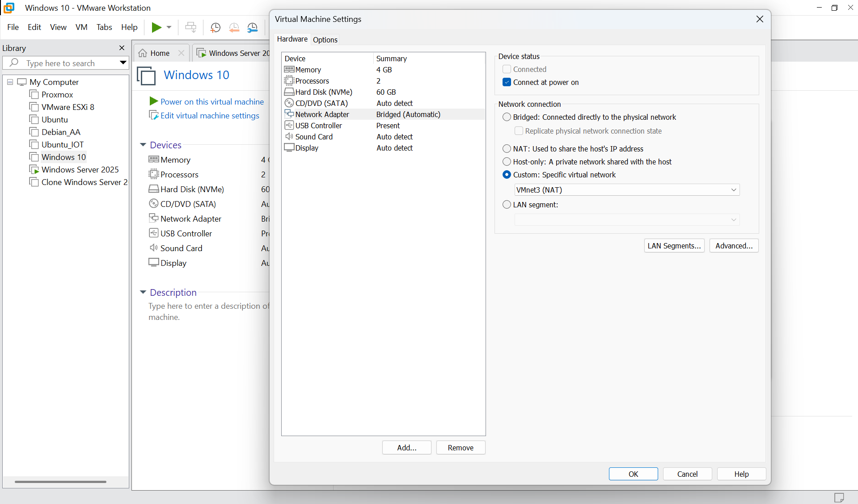Click the Library search magnifier icon
Image resolution: width=858 pixels, height=504 pixels.
[14, 63]
